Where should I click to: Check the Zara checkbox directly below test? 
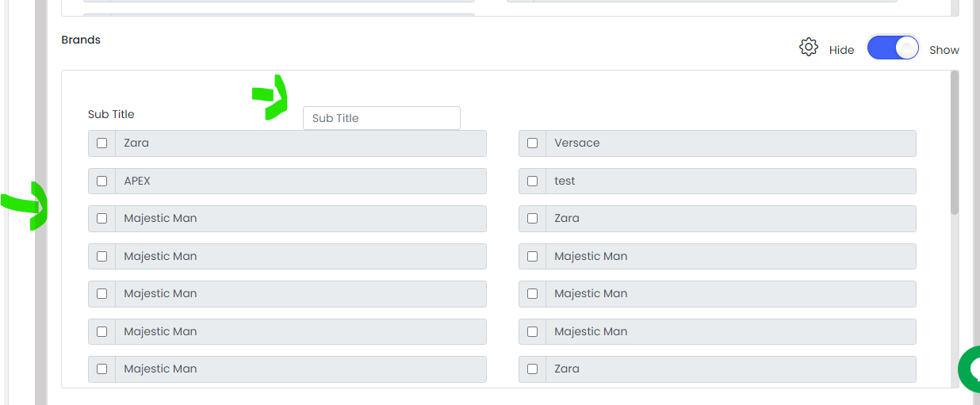(x=532, y=219)
